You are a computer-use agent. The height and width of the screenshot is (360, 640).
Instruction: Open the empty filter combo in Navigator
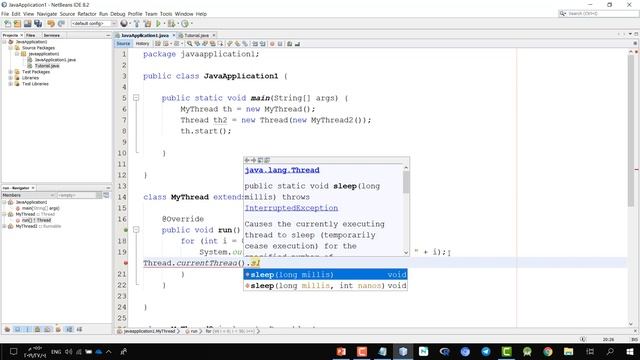[80, 196]
